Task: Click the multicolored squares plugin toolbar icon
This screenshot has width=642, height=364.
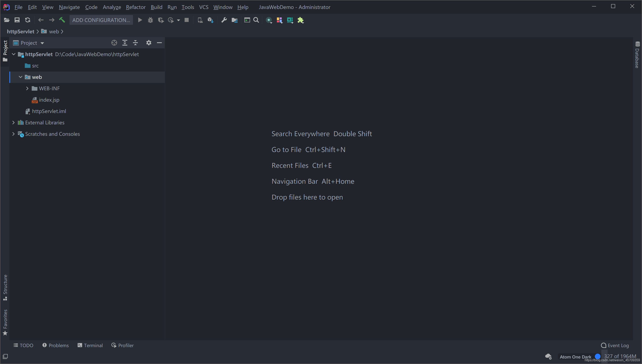Action: pos(280,20)
